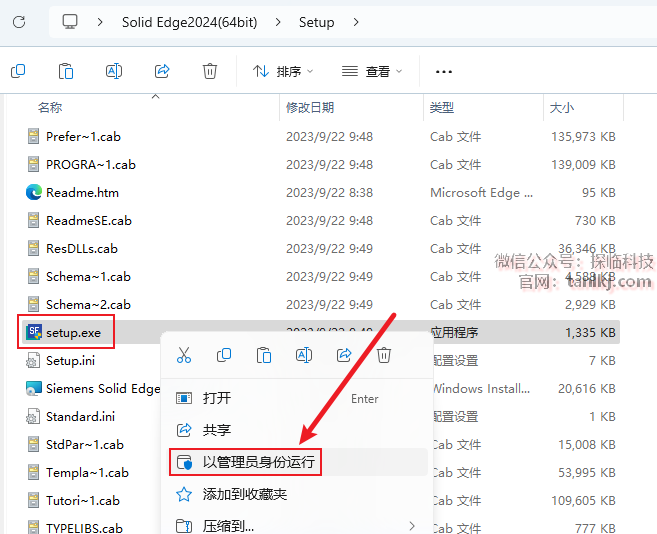Click type cell Microsoft Edge ...
The width and height of the screenshot is (657, 534).
(x=481, y=192)
